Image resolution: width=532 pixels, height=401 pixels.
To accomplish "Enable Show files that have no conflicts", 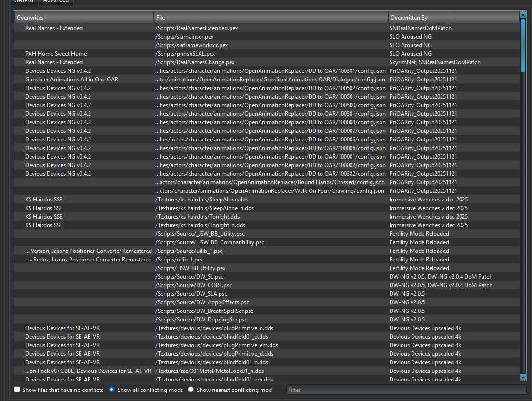I will click(17, 390).
